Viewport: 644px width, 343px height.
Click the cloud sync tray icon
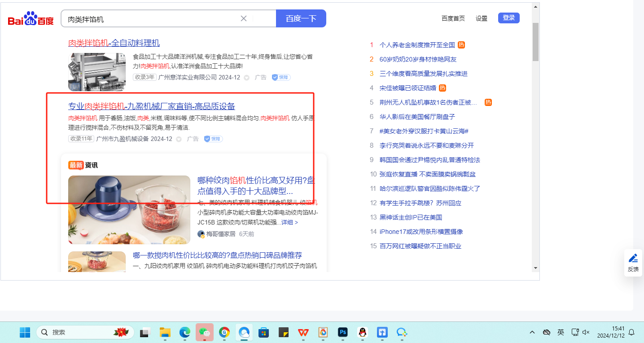[x=547, y=333]
